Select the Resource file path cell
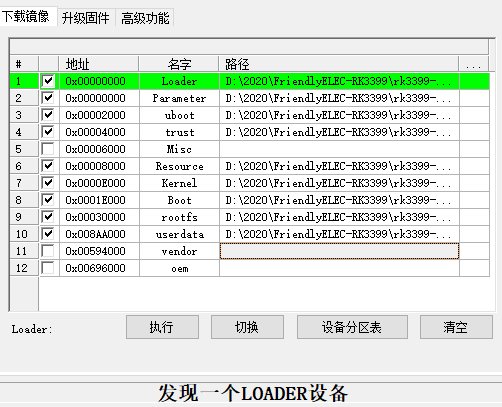 (339, 166)
